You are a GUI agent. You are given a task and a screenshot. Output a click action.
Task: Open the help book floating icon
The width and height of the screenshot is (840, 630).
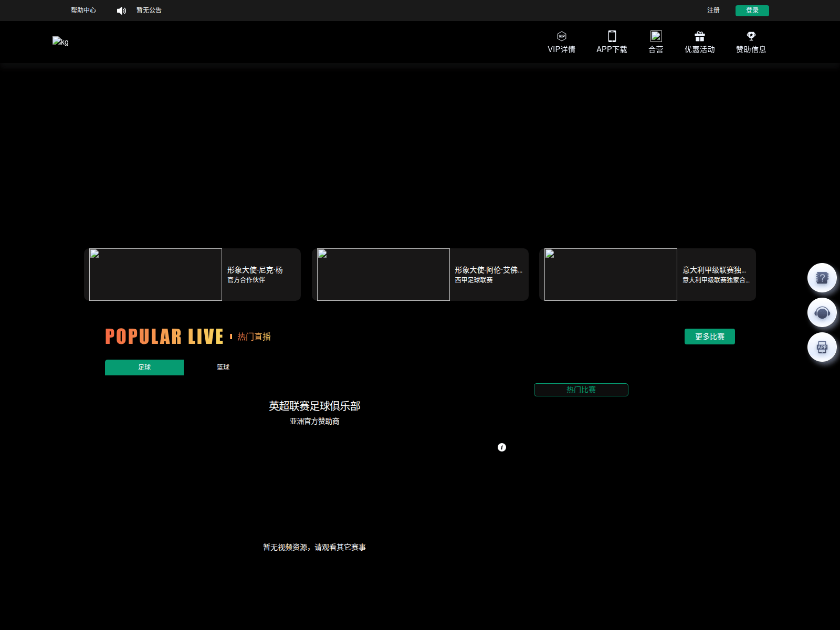pyautogui.click(x=822, y=277)
